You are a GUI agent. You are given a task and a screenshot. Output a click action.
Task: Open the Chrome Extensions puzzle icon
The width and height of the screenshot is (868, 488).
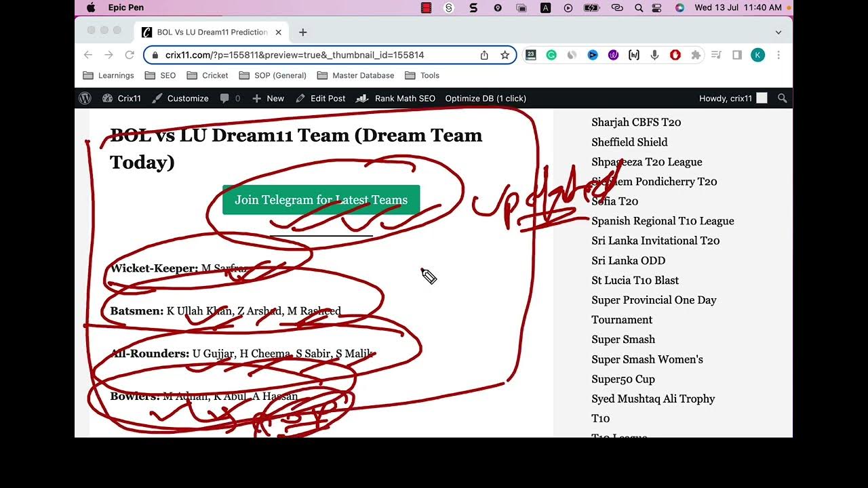[696, 55]
